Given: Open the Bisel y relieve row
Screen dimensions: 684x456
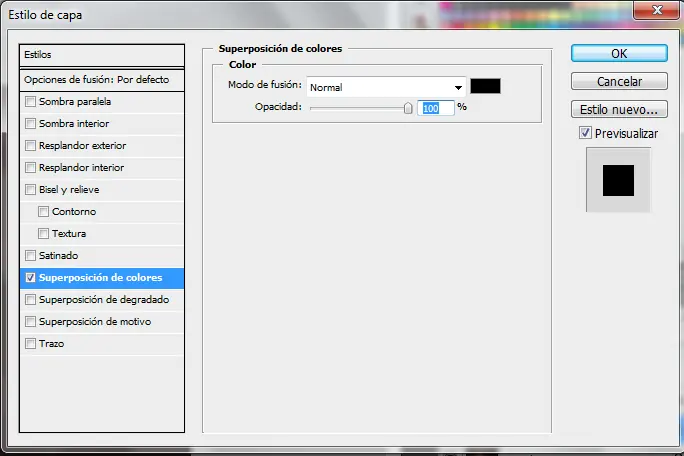Looking at the screenshot, I should coord(102,190).
